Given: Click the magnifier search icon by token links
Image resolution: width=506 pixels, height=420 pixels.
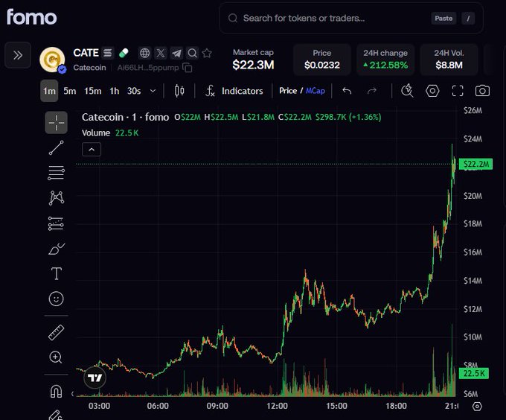Looking at the screenshot, I should click(x=192, y=53).
